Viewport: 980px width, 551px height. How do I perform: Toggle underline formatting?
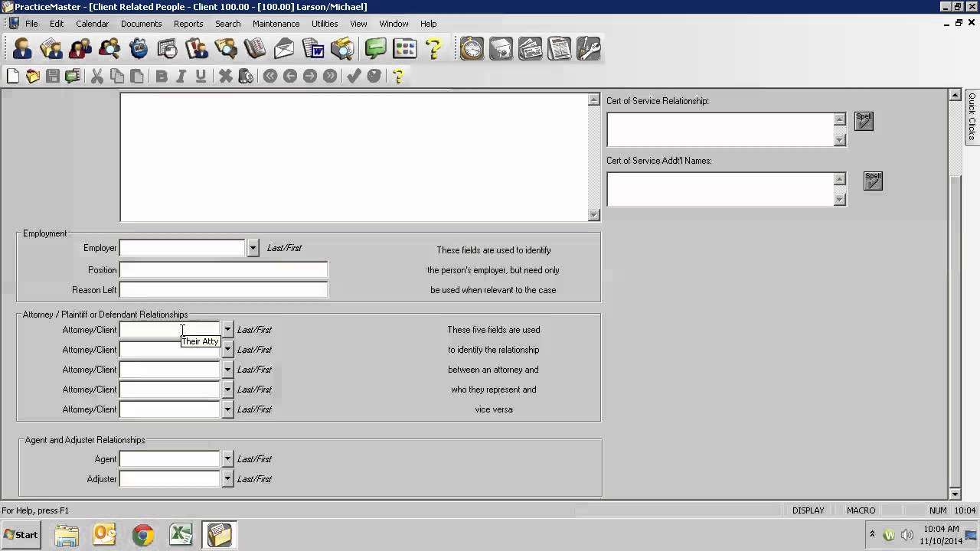point(201,76)
